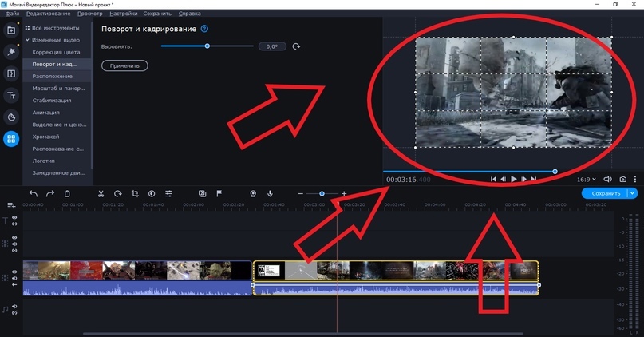Step back one frame in preview
Viewport: 644px width, 337px height.
503,179
